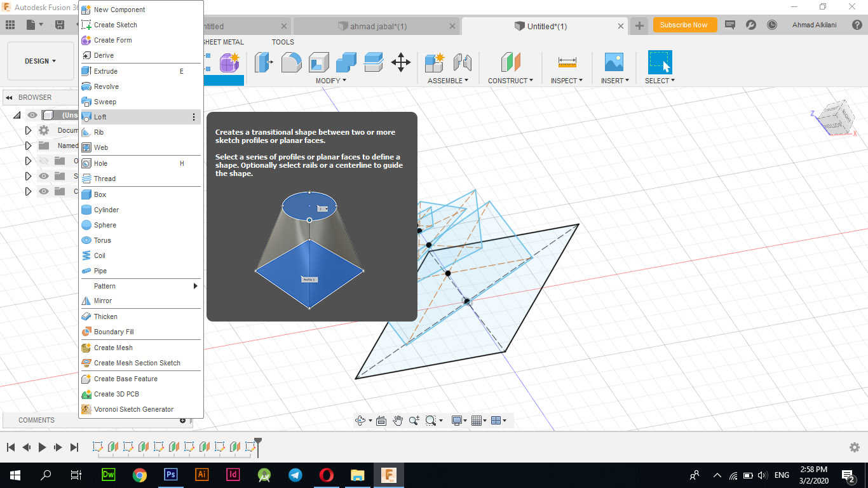Open the INSERT dropdown menu
This screenshot has height=488, width=868.
tap(615, 81)
